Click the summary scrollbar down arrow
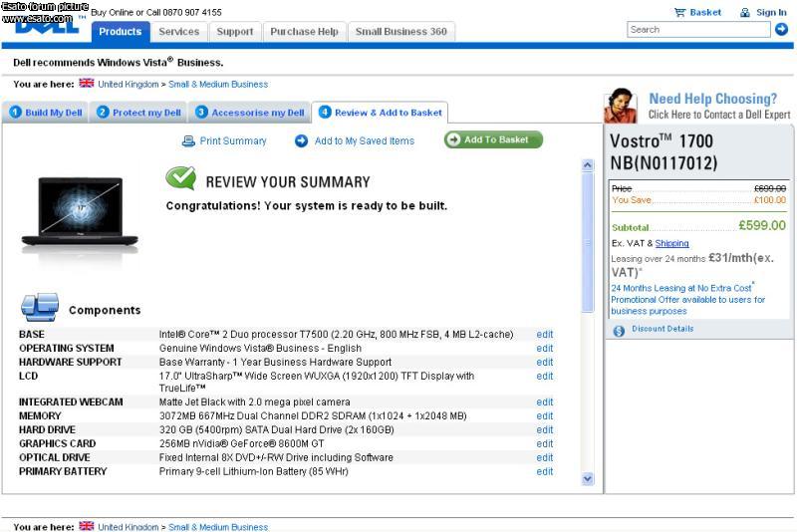The width and height of the screenshot is (797, 532). pos(588,478)
